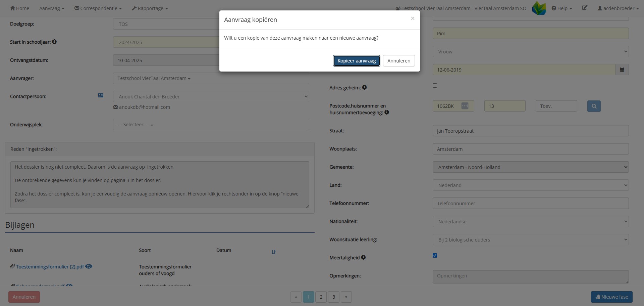Click the envelope icon before anoukdb email
This screenshot has width=644, height=306.
click(x=115, y=107)
